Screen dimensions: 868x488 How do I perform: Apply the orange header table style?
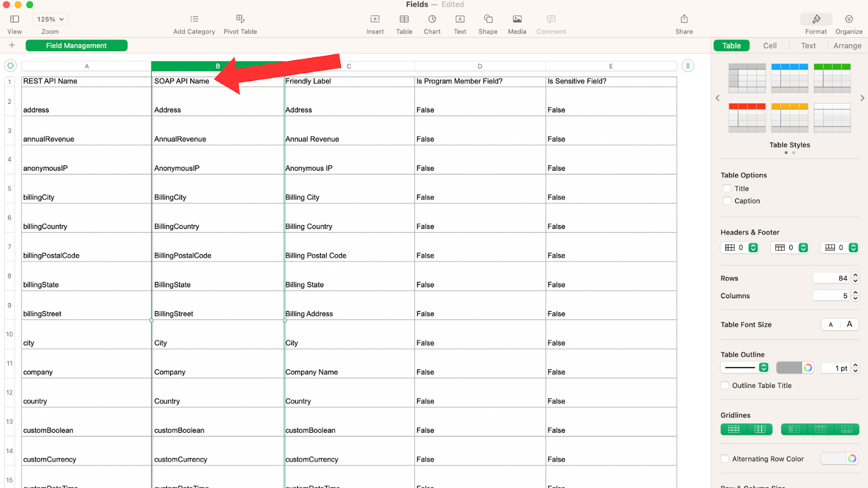point(789,118)
